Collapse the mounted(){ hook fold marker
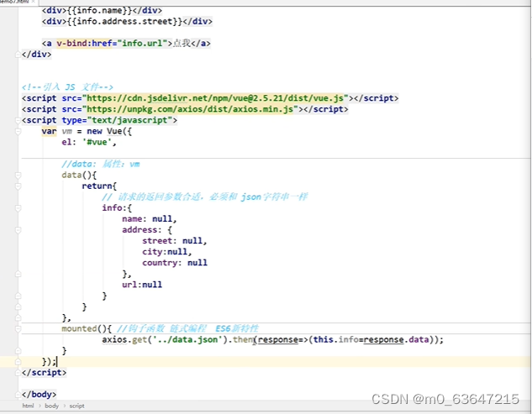 click(18, 328)
